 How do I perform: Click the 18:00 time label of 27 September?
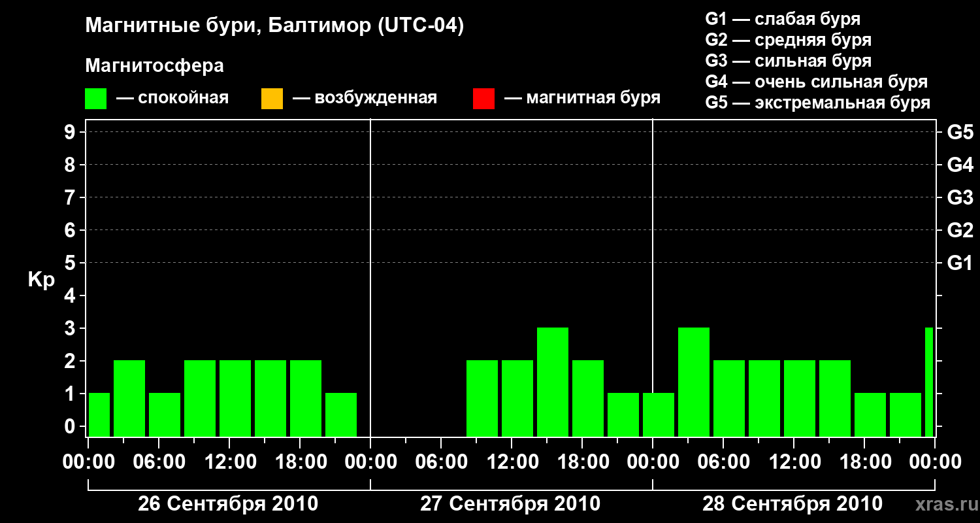point(582,462)
